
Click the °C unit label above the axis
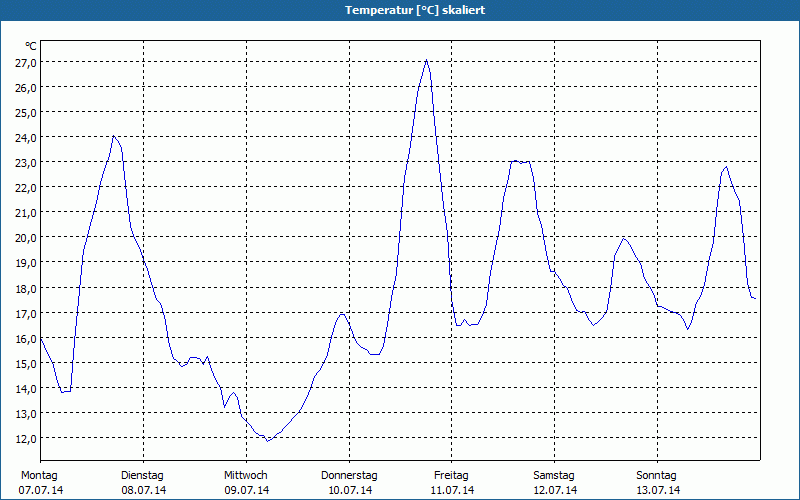click(31, 46)
